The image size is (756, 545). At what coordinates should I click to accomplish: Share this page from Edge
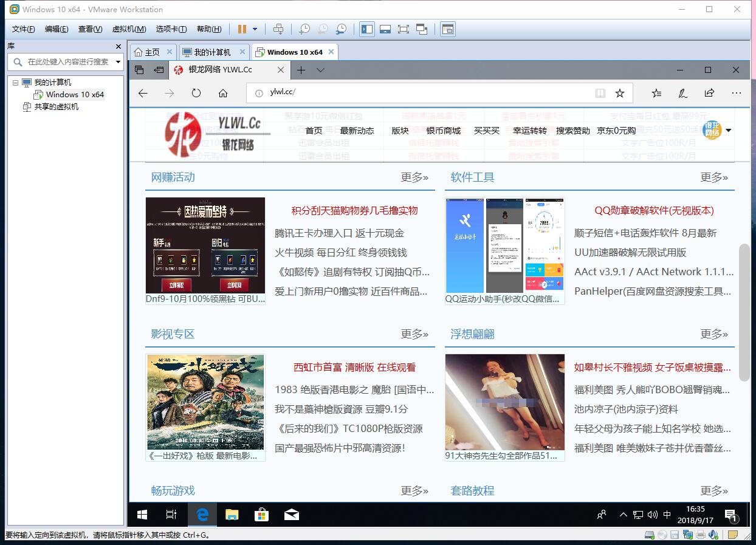pos(709,93)
